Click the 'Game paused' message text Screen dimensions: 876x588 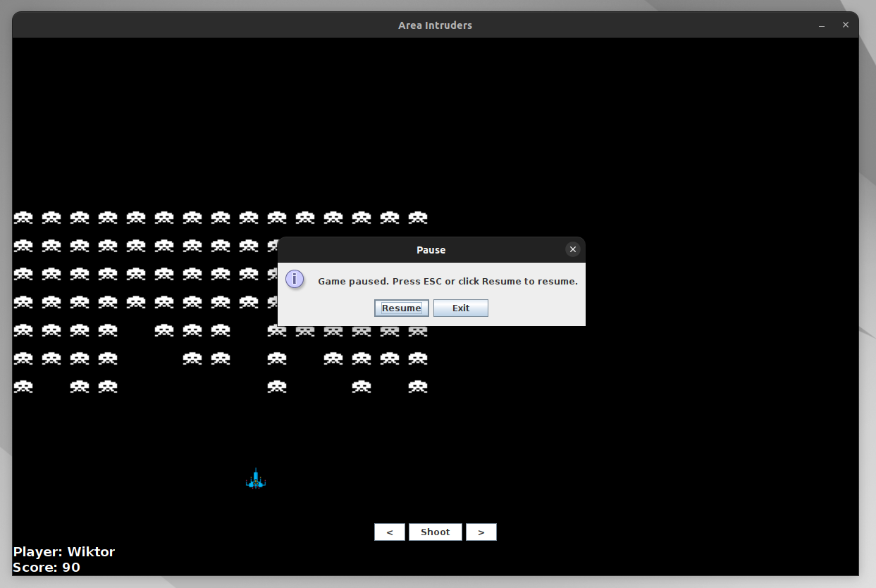coord(448,281)
